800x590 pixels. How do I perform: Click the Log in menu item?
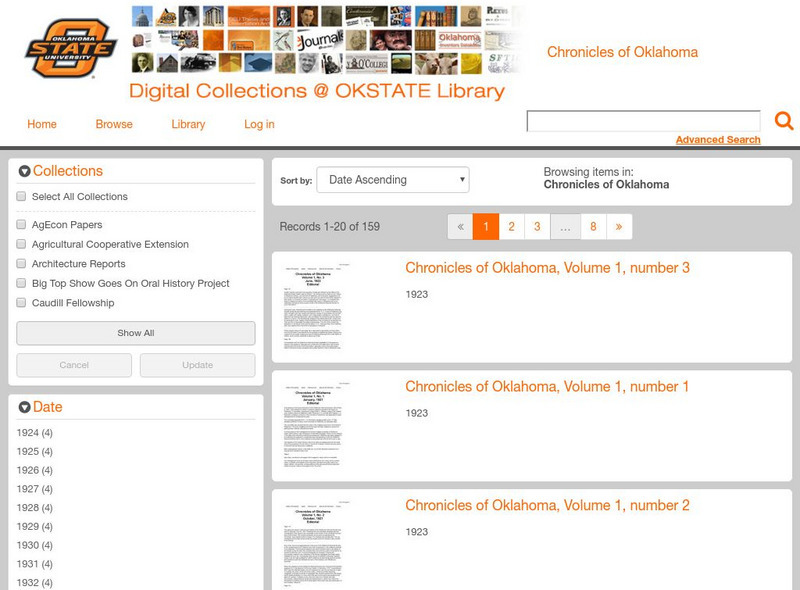tap(259, 124)
